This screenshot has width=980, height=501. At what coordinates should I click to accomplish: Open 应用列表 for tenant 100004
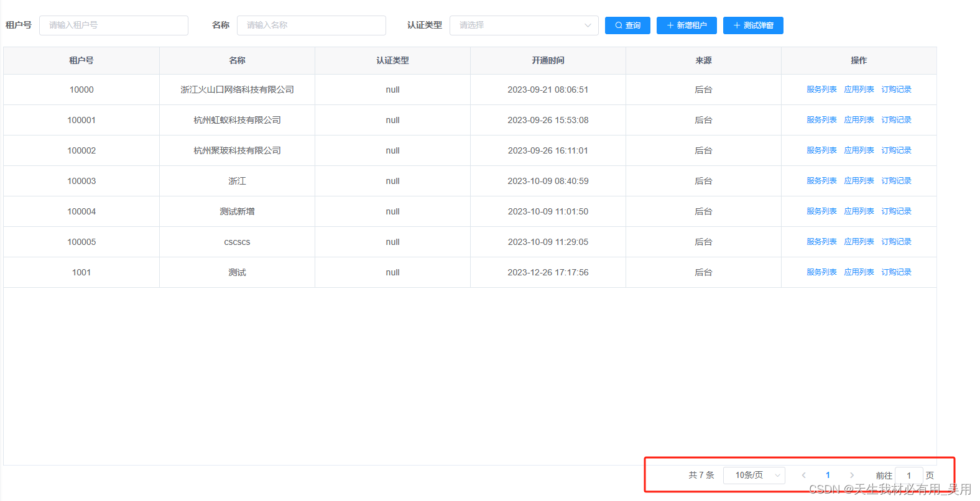[859, 211]
